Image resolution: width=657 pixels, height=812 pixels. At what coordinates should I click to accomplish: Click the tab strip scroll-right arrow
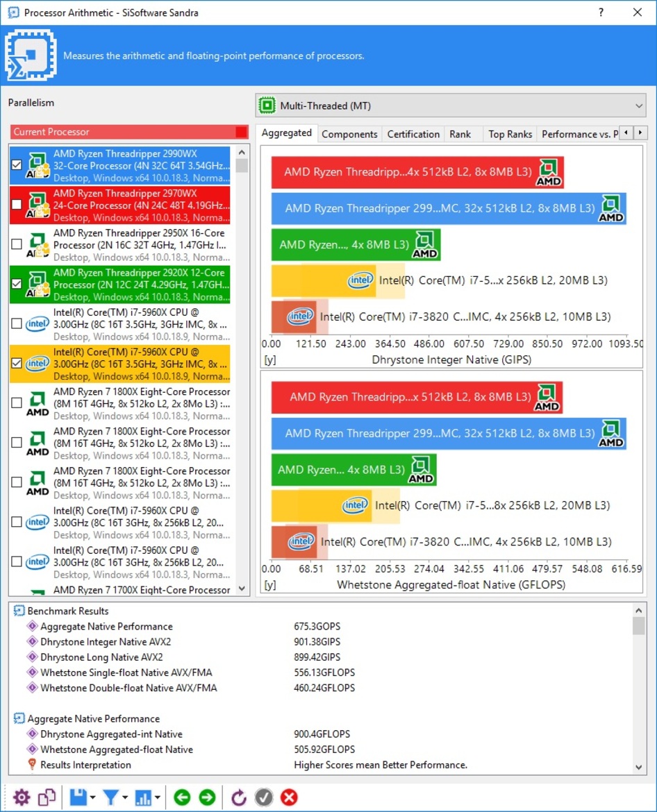pyautogui.click(x=640, y=133)
